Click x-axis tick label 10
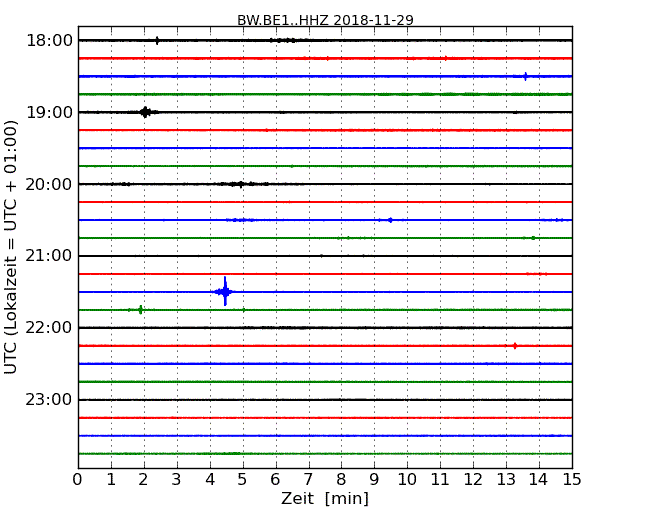Image resolution: width=650 pixels, height=520 pixels. [x=407, y=480]
